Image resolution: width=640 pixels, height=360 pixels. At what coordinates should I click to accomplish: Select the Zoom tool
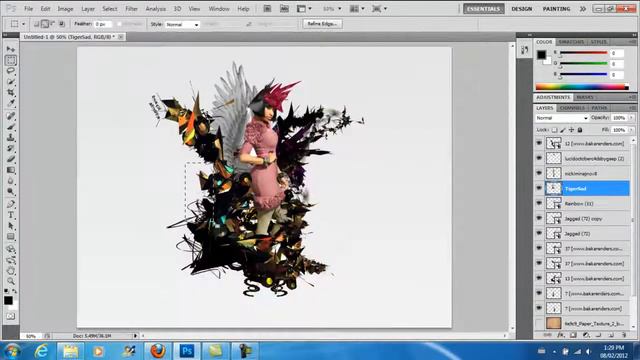click(11, 281)
